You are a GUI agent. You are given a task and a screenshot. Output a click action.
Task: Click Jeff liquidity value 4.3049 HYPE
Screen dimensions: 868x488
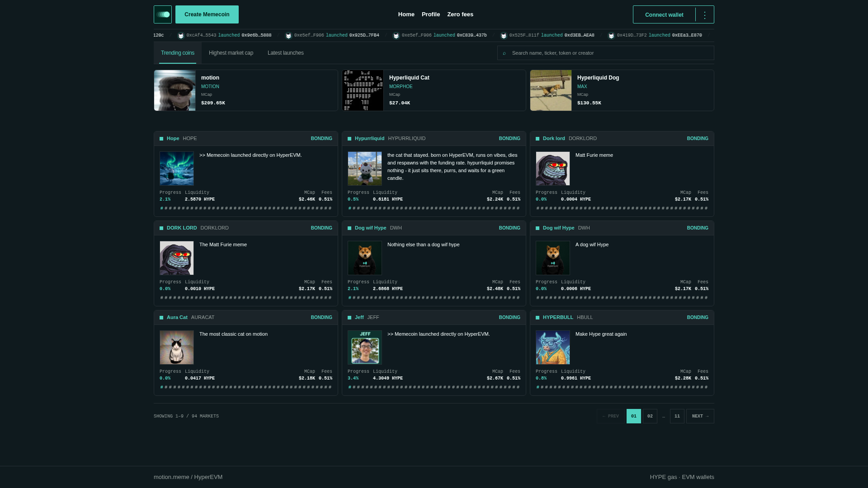coord(388,379)
